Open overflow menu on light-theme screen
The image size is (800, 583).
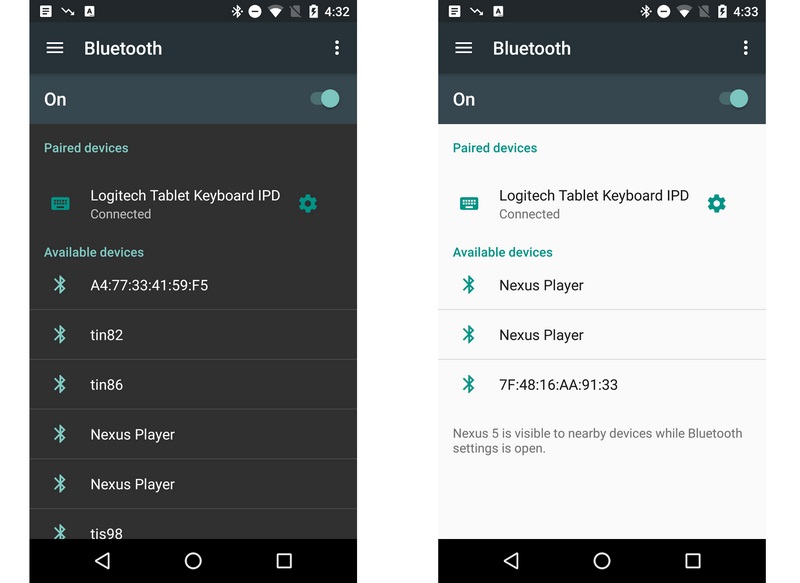coord(745,48)
